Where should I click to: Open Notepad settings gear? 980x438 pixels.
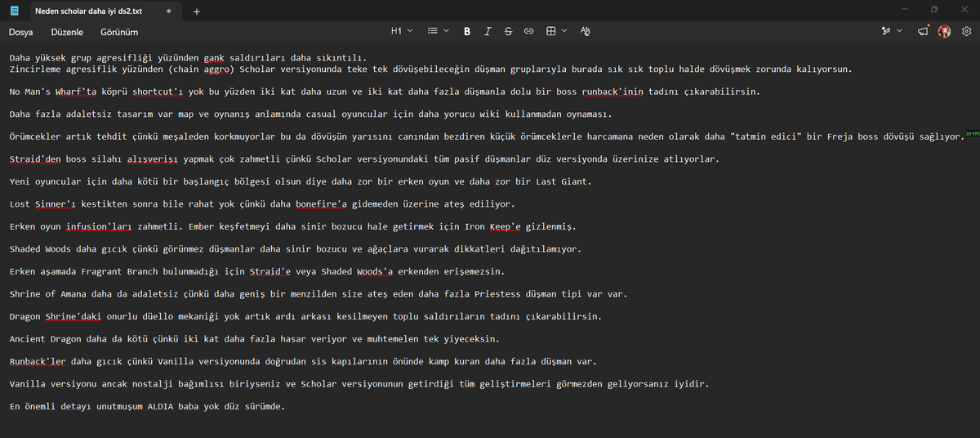click(966, 31)
